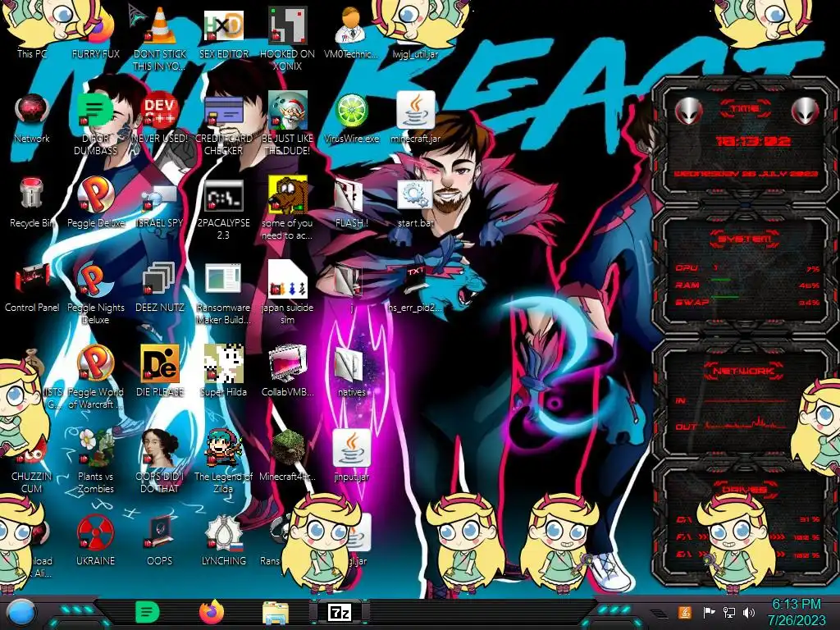Click the orange Java tray icon
Screen dimensions: 840x630
(685, 612)
